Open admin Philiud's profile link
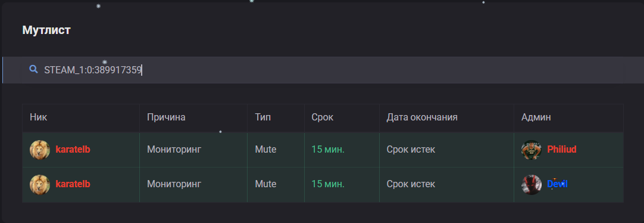The width and height of the screenshot is (644, 223). click(x=561, y=150)
